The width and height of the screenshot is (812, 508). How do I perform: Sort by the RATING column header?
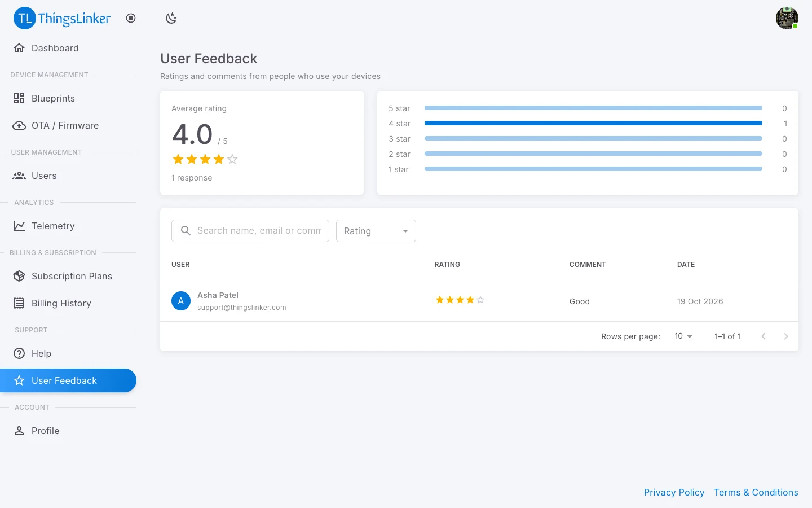[447, 265]
